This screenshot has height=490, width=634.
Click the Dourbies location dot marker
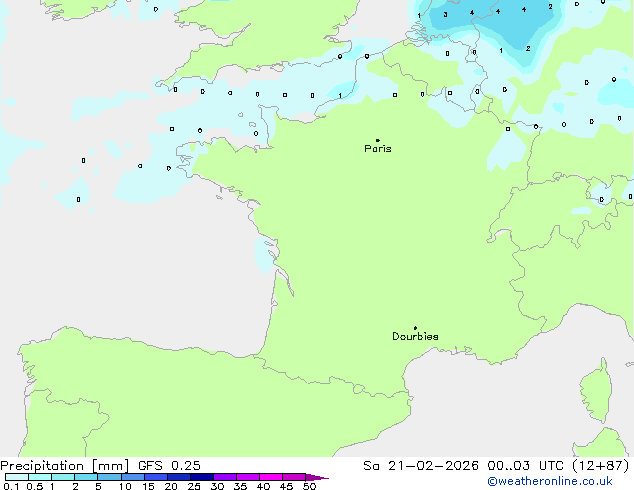(x=415, y=328)
